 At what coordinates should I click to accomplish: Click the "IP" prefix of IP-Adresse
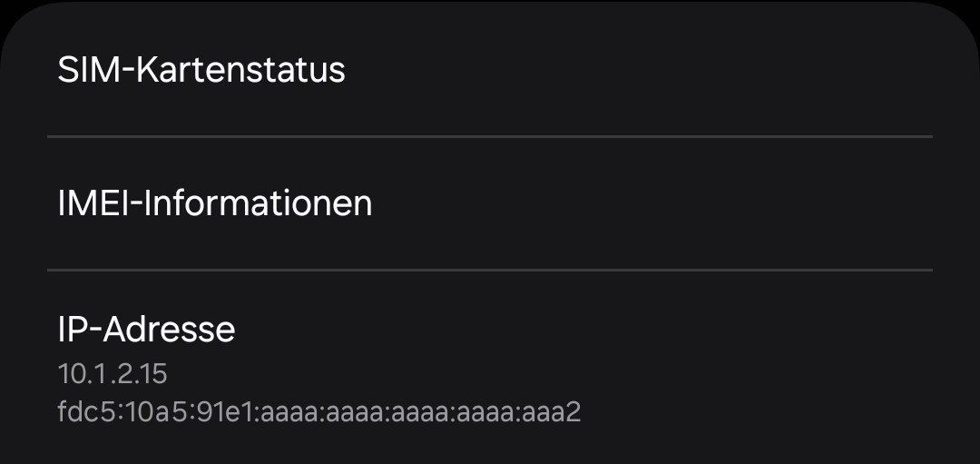tap(73, 329)
